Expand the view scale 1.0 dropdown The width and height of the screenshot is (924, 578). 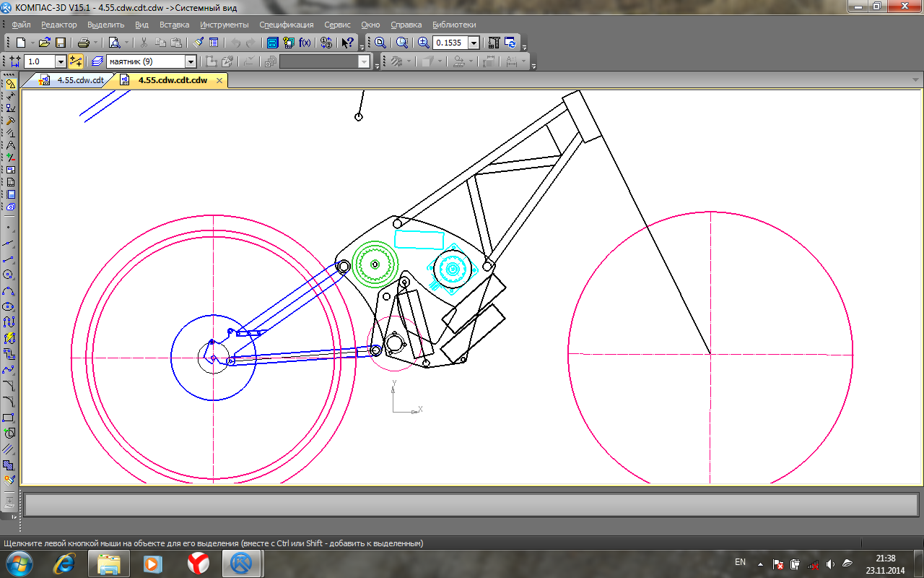(x=61, y=61)
